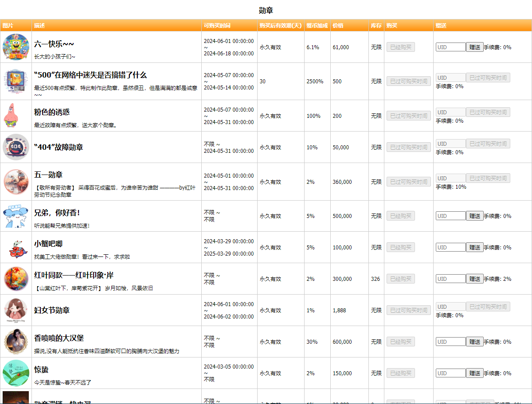Viewport: 532px width, 404px height.
Task: Click the disabled UID field in 五一勋章 row
Action: pos(451,178)
